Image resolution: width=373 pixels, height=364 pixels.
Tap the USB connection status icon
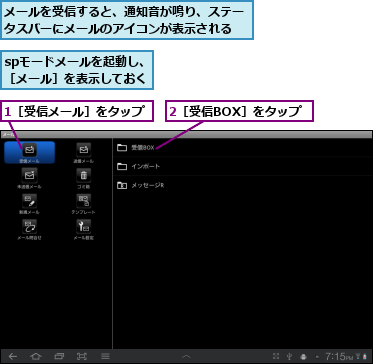(290, 356)
